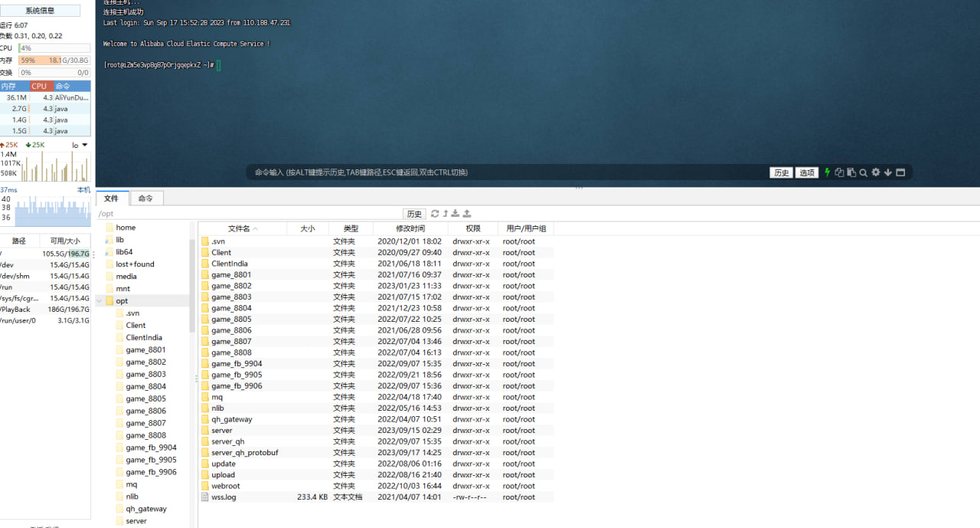
Task: Click the paste icon in terminal toolbar
Action: click(x=851, y=172)
